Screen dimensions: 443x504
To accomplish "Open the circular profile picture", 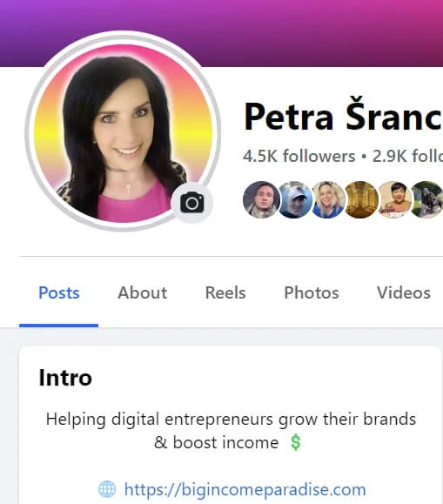I will pyautogui.click(x=123, y=131).
